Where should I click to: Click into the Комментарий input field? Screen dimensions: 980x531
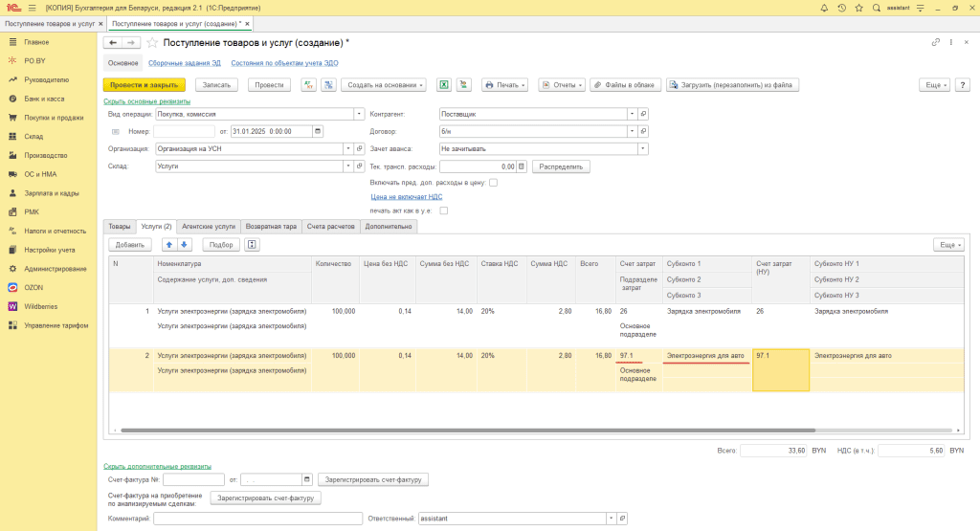tap(257, 519)
